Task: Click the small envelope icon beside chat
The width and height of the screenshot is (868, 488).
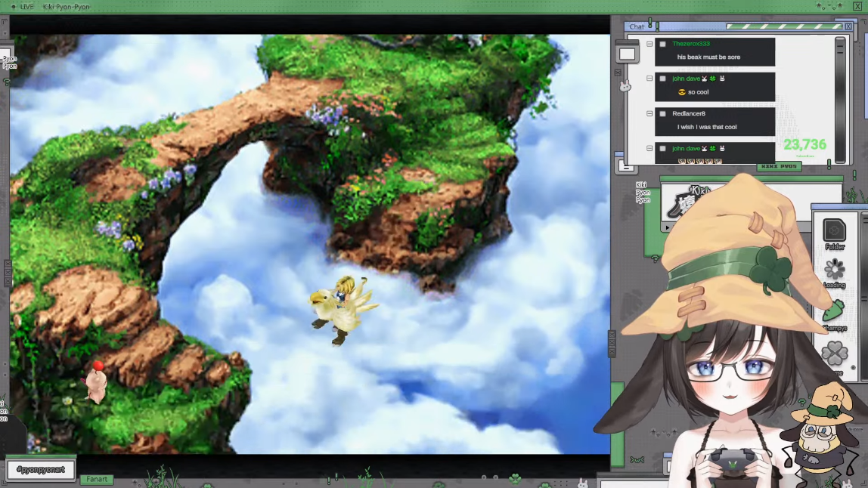Action: point(618,73)
